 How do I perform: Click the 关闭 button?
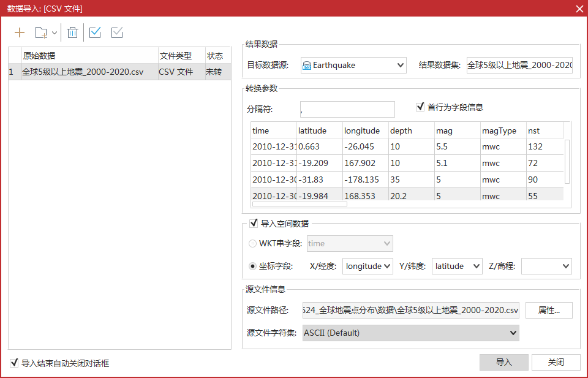(556, 362)
